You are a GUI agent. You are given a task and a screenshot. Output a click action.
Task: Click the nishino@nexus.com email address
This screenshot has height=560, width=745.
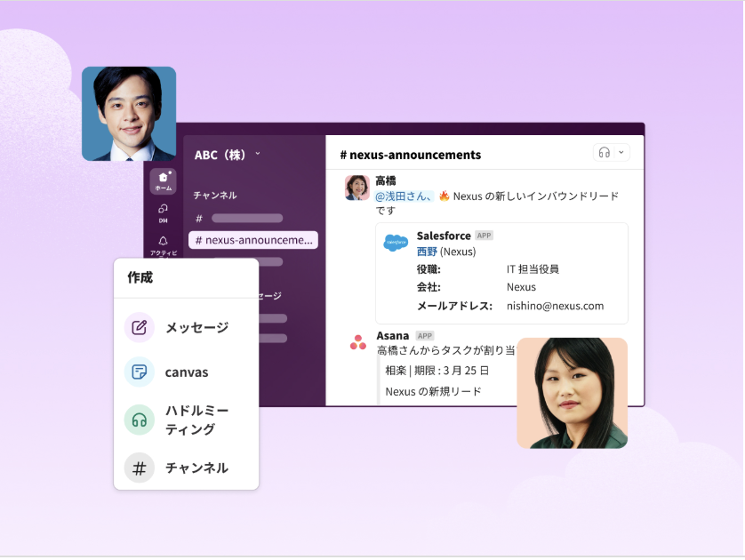pos(555,306)
